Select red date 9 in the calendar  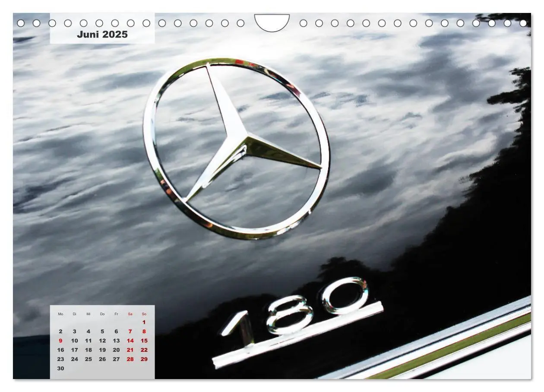60,341
